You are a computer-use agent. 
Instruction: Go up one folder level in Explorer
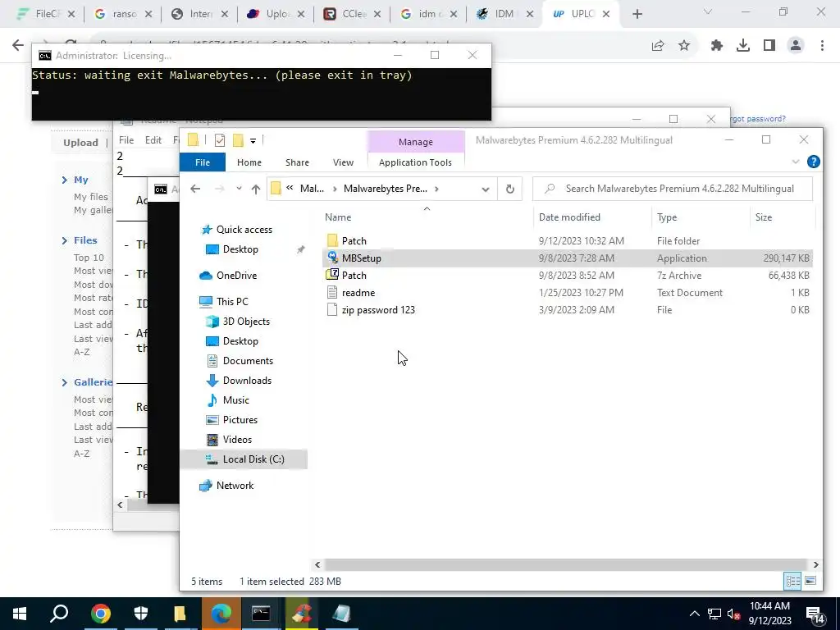point(256,189)
